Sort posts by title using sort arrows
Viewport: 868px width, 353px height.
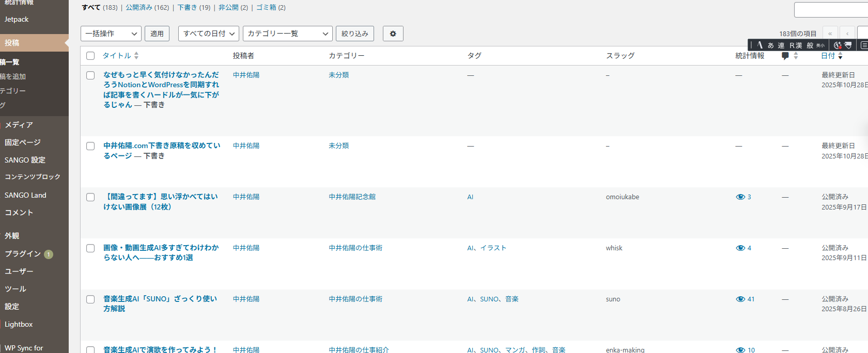[136, 56]
